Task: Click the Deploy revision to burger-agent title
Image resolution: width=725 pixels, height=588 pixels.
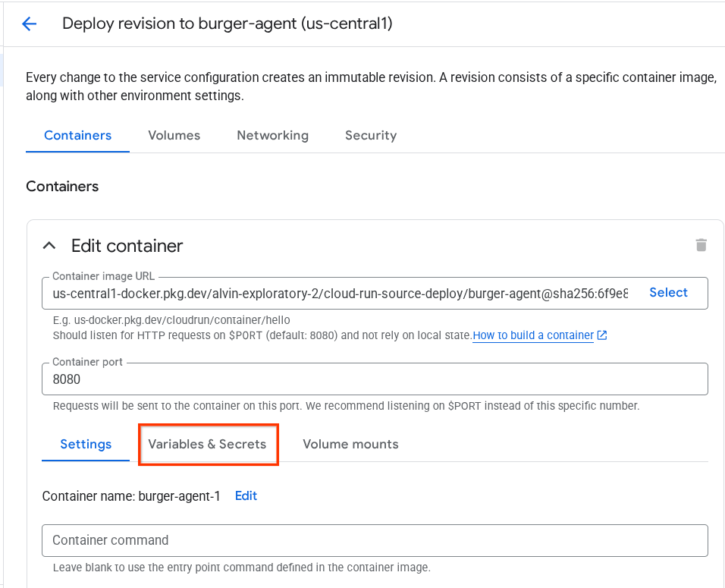Action: 227,24
